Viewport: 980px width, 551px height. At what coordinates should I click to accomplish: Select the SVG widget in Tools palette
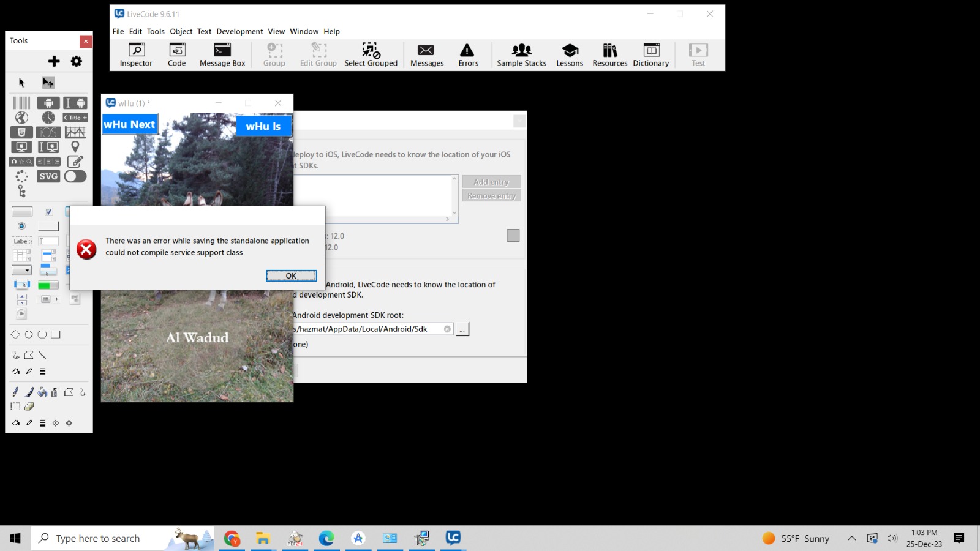(x=48, y=176)
